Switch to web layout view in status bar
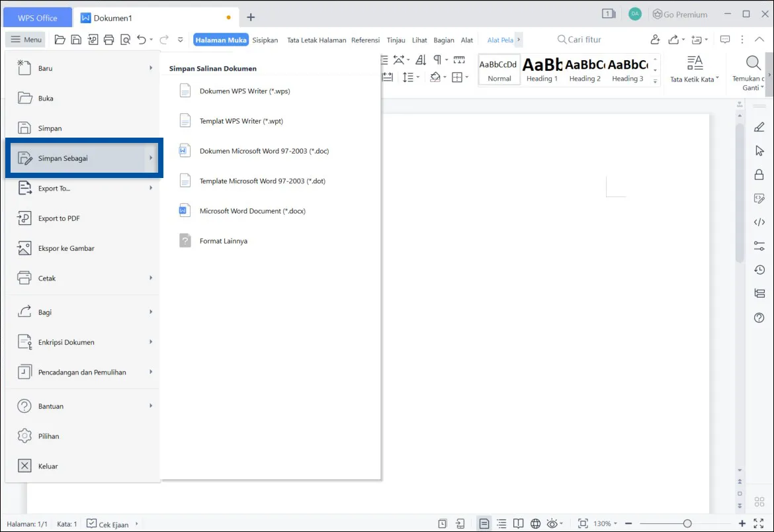 [x=535, y=523]
